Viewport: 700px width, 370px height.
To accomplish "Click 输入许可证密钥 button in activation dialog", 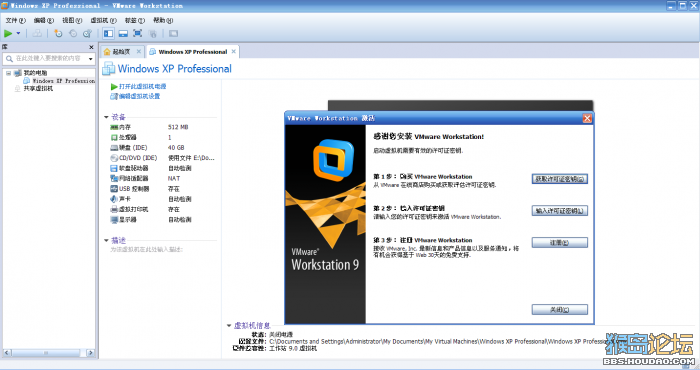I will pos(559,211).
